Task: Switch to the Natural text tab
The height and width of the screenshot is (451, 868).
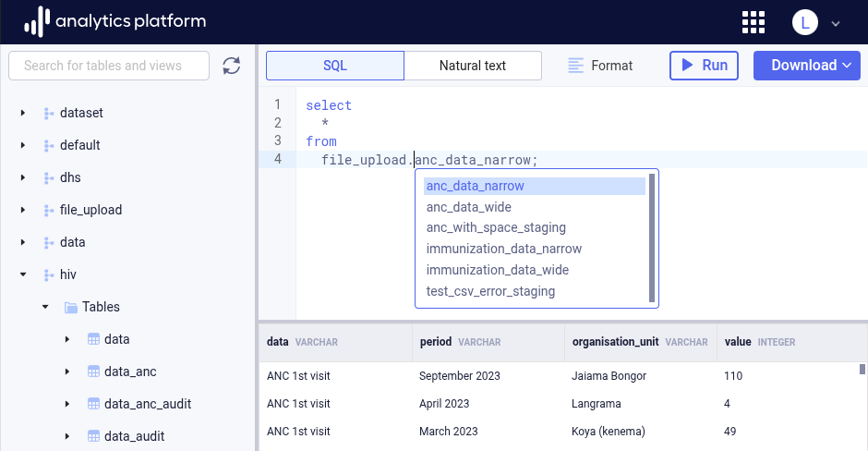Action: [x=473, y=66]
